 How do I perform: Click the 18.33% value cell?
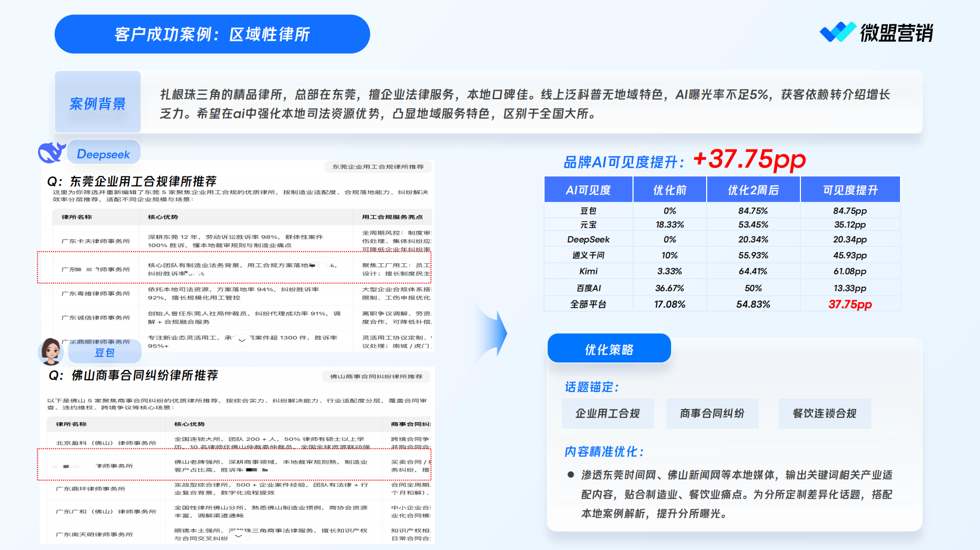tap(670, 225)
